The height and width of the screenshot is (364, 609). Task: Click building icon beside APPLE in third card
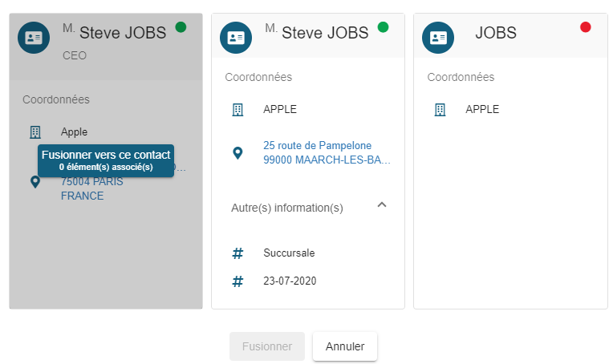tap(440, 110)
